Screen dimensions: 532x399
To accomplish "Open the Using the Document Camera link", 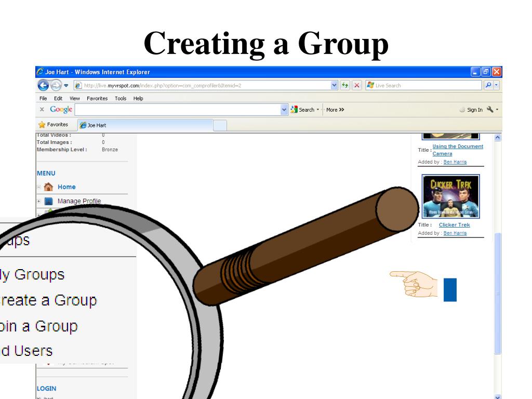I will [x=458, y=150].
